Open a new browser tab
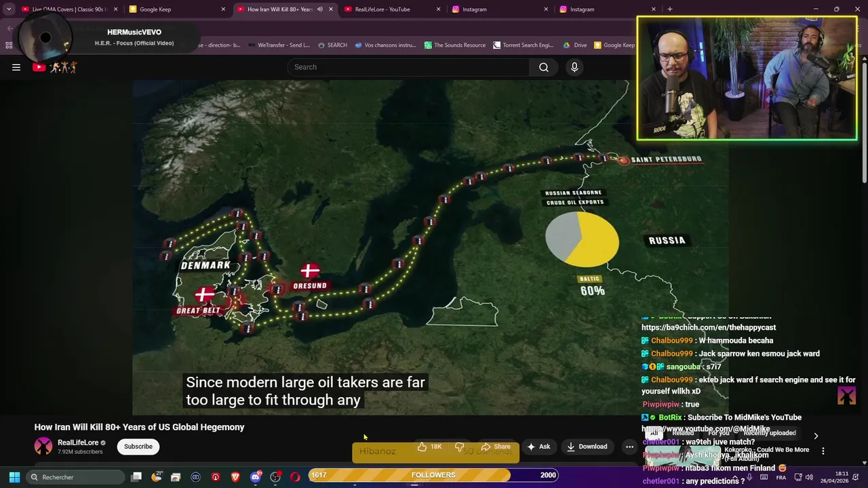Image resolution: width=868 pixels, height=488 pixels. click(x=670, y=9)
